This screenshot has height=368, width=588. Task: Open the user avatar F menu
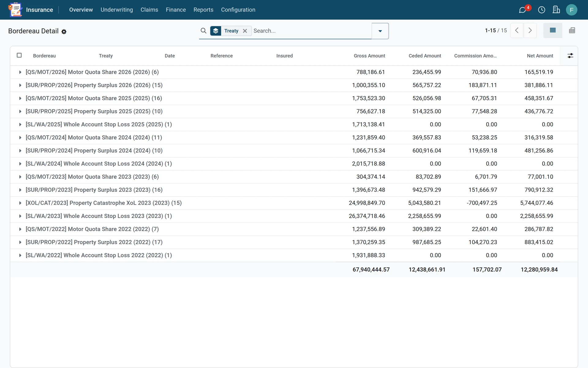(x=571, y=10)
